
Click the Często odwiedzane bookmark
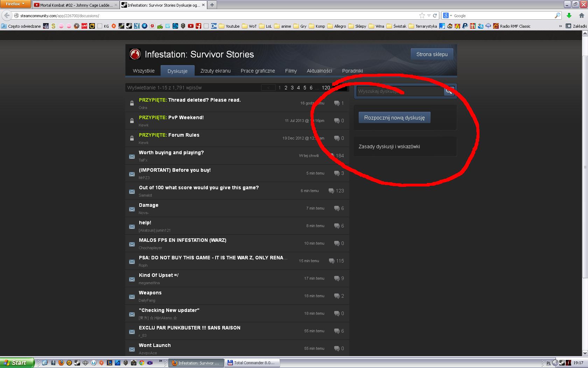[x=21, y=26]
